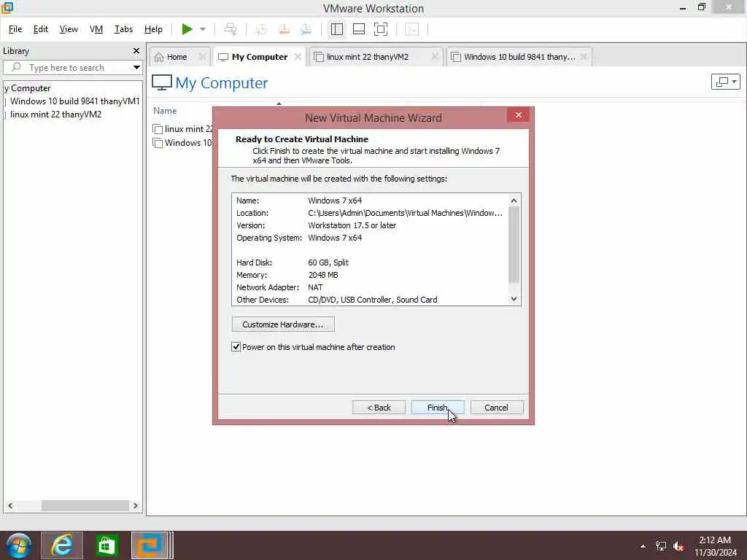Open the File menu
This screenshot has height=560, width=747.
click(x=15, y=29)
